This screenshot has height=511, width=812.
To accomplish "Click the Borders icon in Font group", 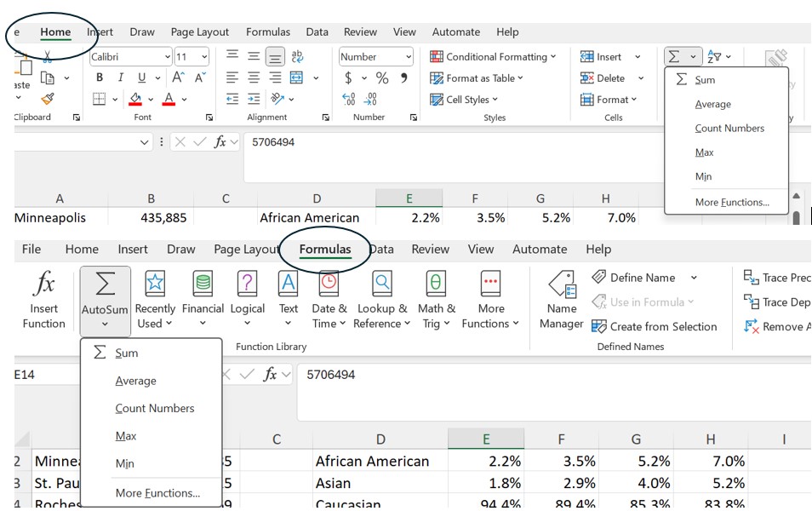I will coord(99,99).
